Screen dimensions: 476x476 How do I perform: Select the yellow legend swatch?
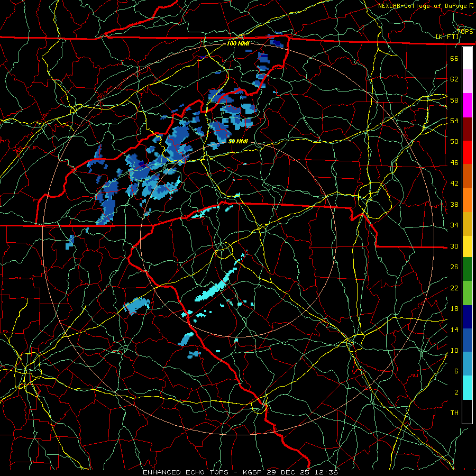tap(467, 246)
